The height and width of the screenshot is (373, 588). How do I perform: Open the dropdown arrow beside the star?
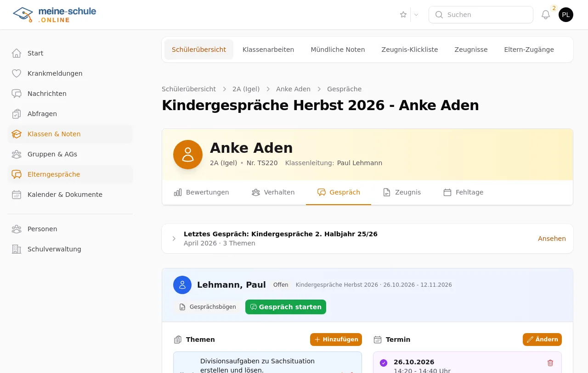[x=416, y=15]
